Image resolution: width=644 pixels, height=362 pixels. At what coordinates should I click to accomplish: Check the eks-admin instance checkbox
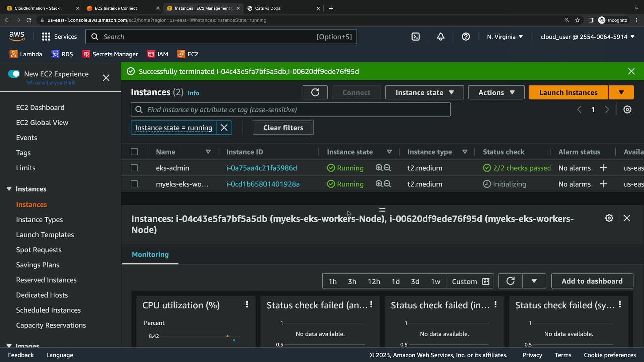point(134,168)
